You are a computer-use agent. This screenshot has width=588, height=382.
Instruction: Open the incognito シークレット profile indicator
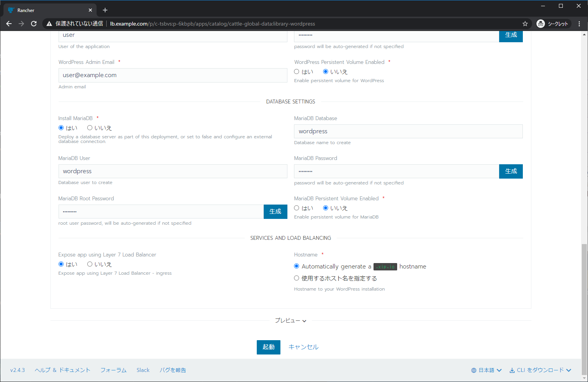pyautogui.click(x=553, y=24)
